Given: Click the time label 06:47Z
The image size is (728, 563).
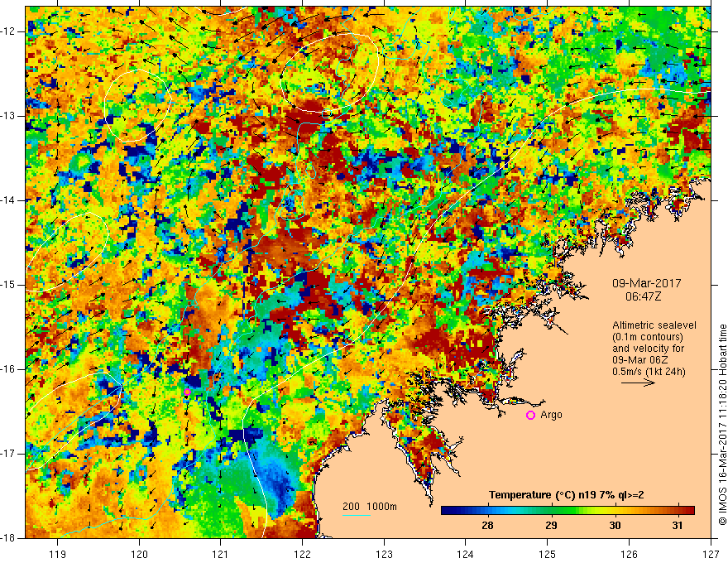Looking at the screenshot, I should pyautogui.click(x=643, y=296).
